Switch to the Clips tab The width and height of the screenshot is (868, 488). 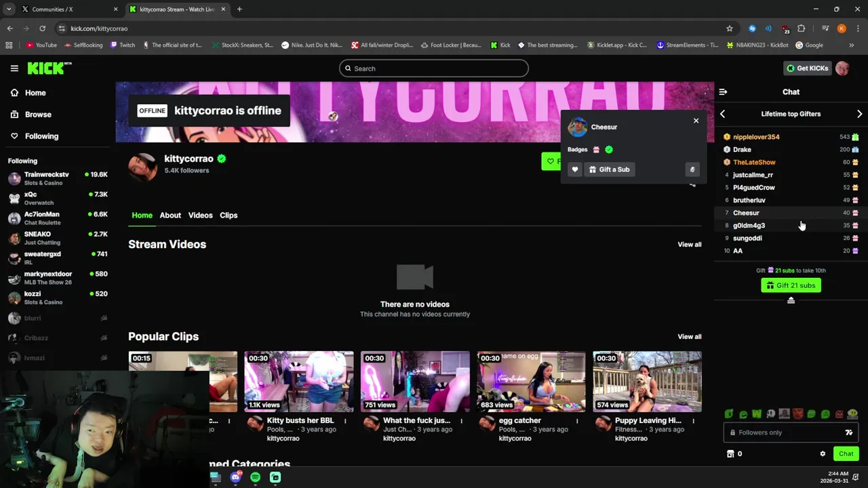pos(229,215)
